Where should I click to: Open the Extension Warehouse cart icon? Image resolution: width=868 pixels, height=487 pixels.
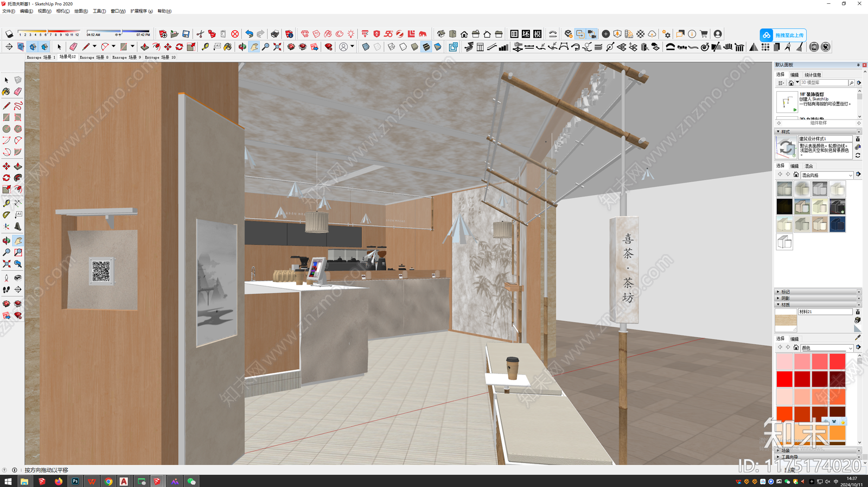[x=704, y=34]
